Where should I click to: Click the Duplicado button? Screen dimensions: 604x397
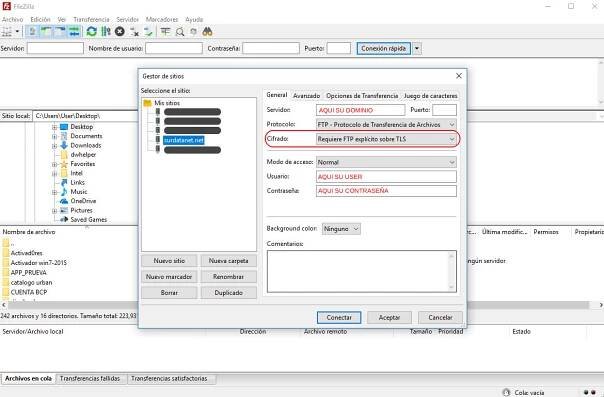pyautogui.click(x=228, y=293)
